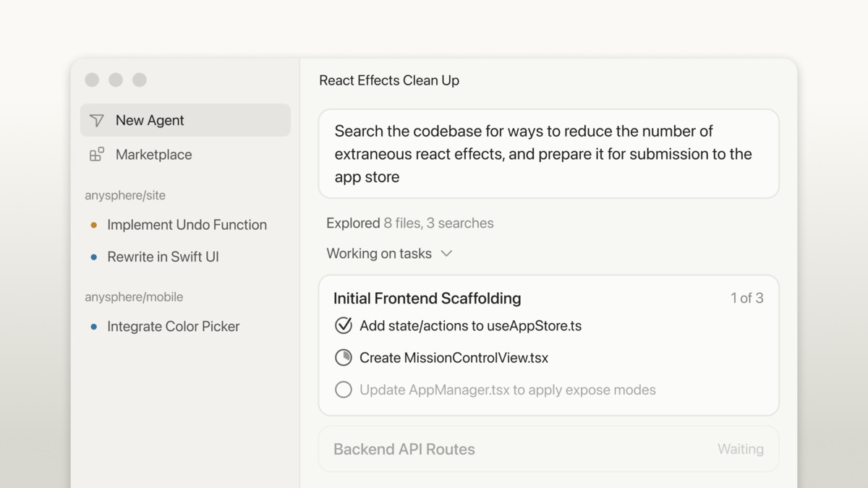Viewport: 868px width, 488px height.
Task: Toggle the checkbox for Update AppManager.tsx task
Action: 343,390
